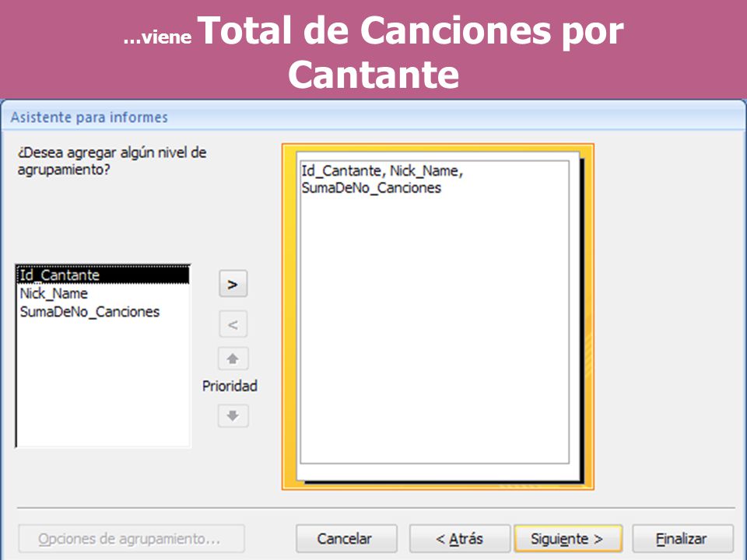Continue with the Siguiente > button
This screenshot has width=747, height=560.
[568, 538]
